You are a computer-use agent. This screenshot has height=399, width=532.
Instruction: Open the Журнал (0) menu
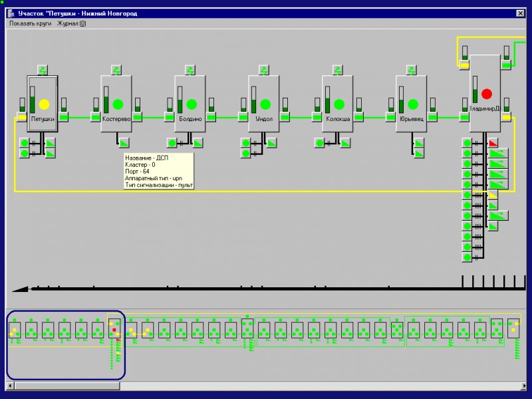click(71, 23)
